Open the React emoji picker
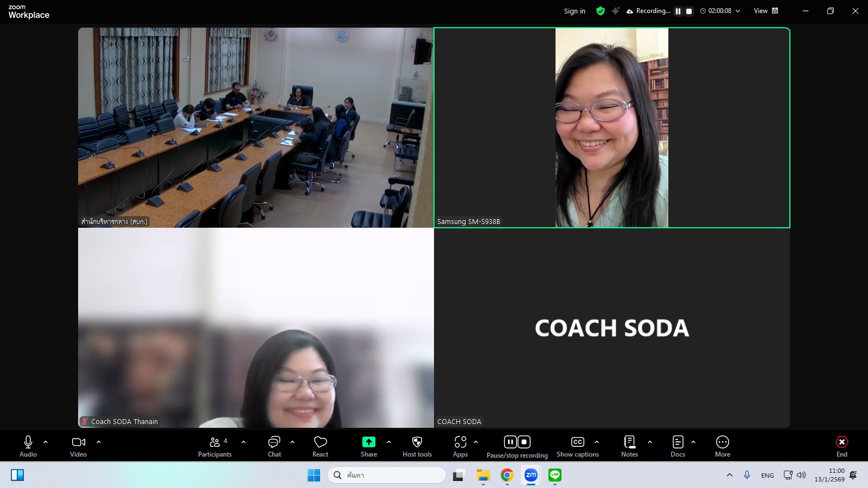Image resolution: width=868 pixels, height=488 pixels. click(320, 446)
